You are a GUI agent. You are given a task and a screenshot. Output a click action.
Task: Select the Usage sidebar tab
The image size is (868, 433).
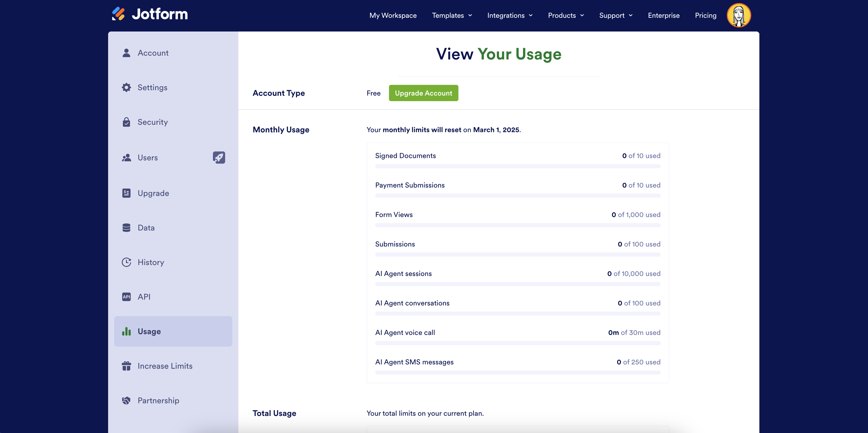point(173,331)
